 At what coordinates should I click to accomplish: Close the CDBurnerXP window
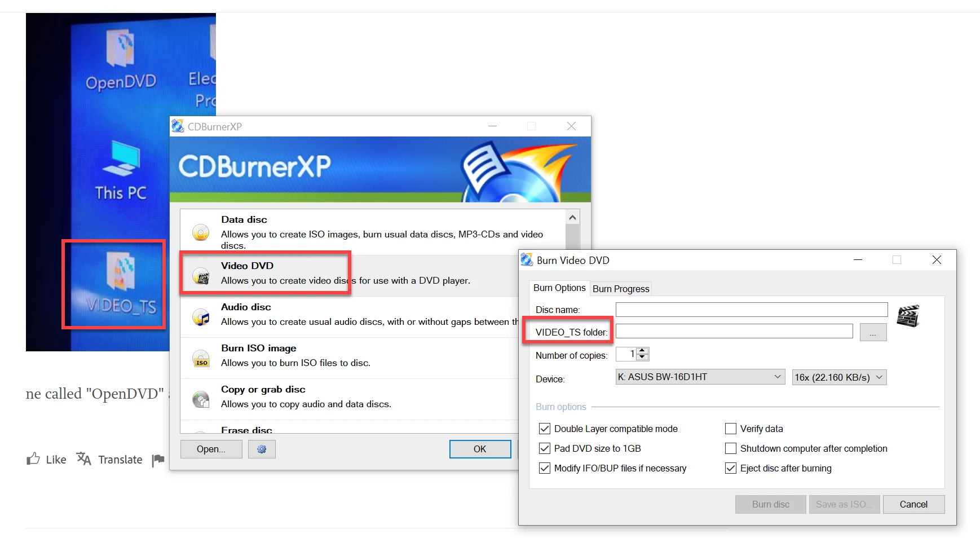(571, 126)
